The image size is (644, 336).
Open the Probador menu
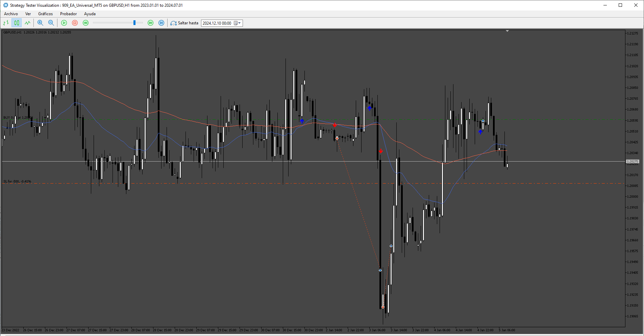pos(68,14)
